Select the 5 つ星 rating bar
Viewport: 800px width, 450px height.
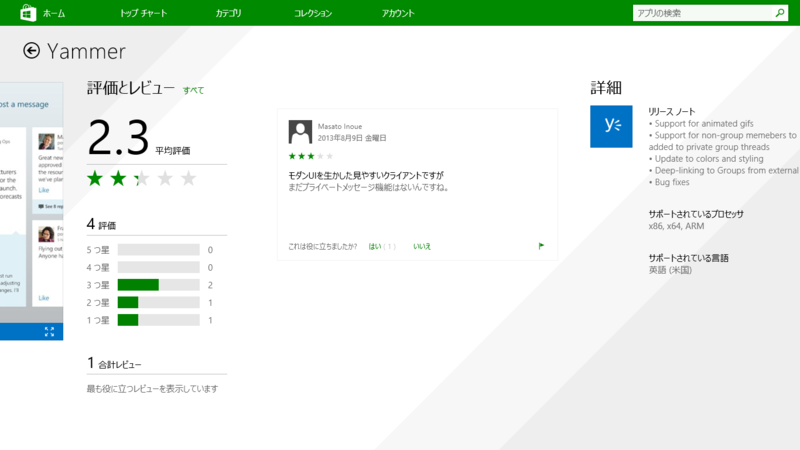point(158,249)
